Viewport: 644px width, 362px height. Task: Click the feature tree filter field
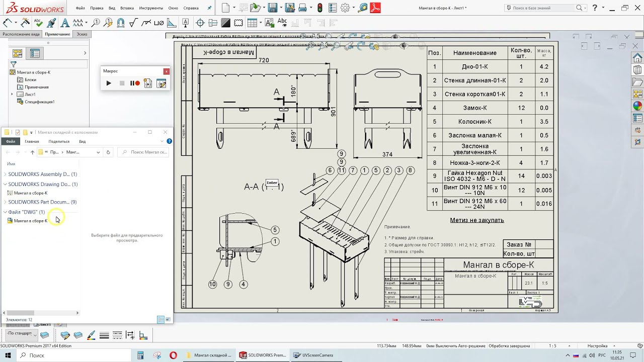click(50, 64)
